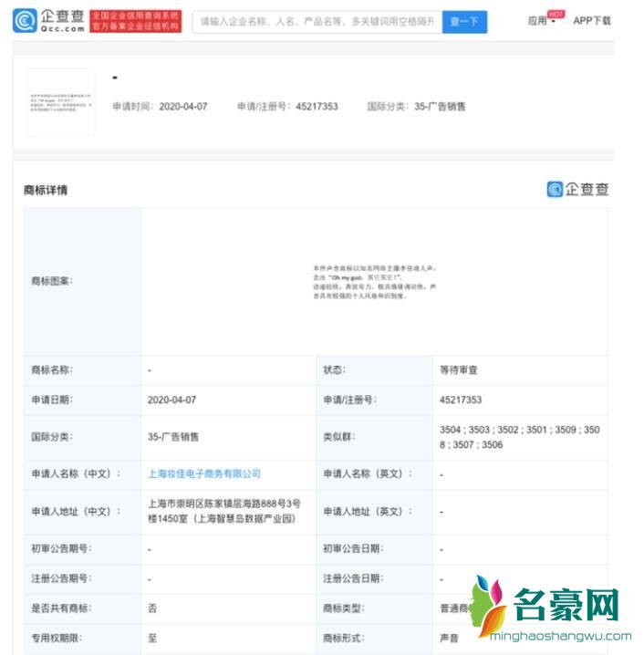Click the 声音 trademark form value
The image size is (644, 655).
[x=449, y=638]
